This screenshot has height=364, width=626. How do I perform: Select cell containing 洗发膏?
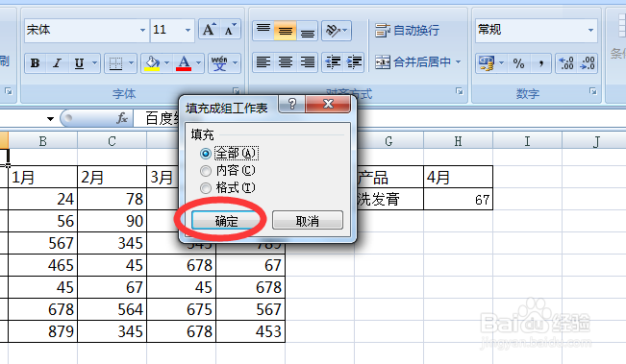coord(388,199)
